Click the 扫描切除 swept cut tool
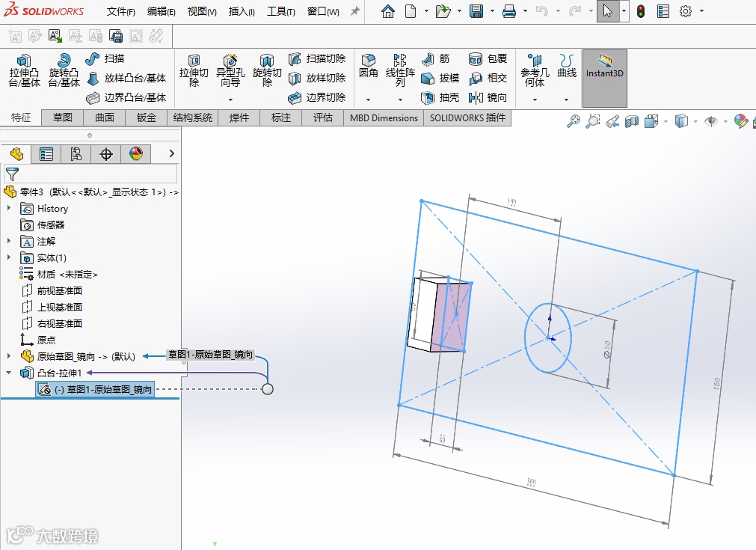The image size is (756, 550). click(317, 59)
